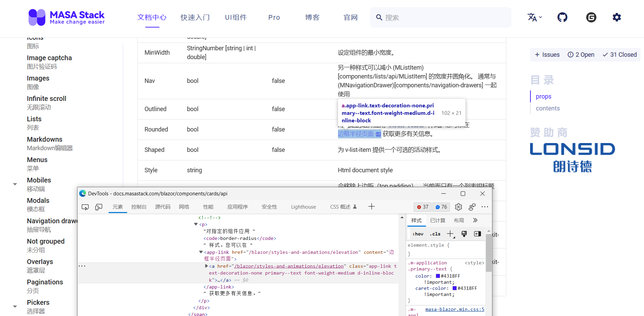Screen dimensions: 644x316
Task: Enable the :hov pseudo-class toggle
Action: coord(418,234)
